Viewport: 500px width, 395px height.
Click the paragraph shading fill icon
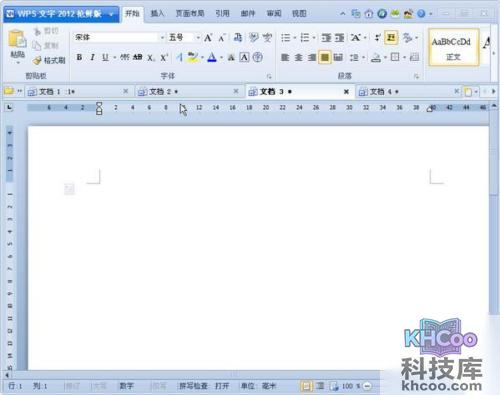pos(376,57)
